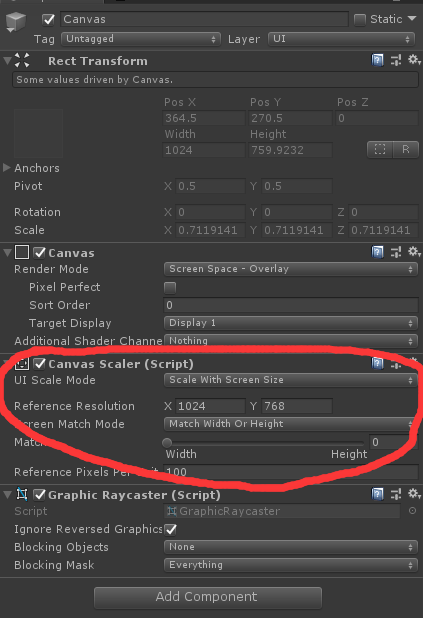The width and height of the screenshot is (423, 618).
Task: Click the Match Width Height slider handle
Action: point(167,442)
